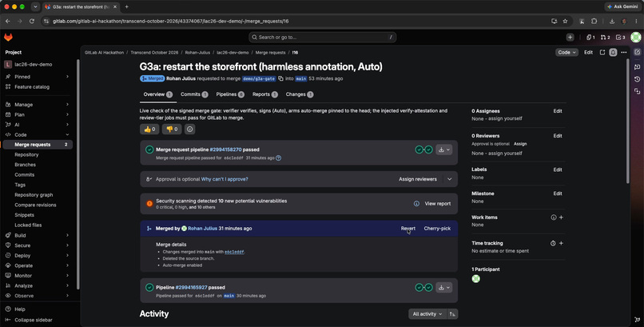Open emoji reaction picker
Screen dimensions: 644x327
click(x=189, y=129)
